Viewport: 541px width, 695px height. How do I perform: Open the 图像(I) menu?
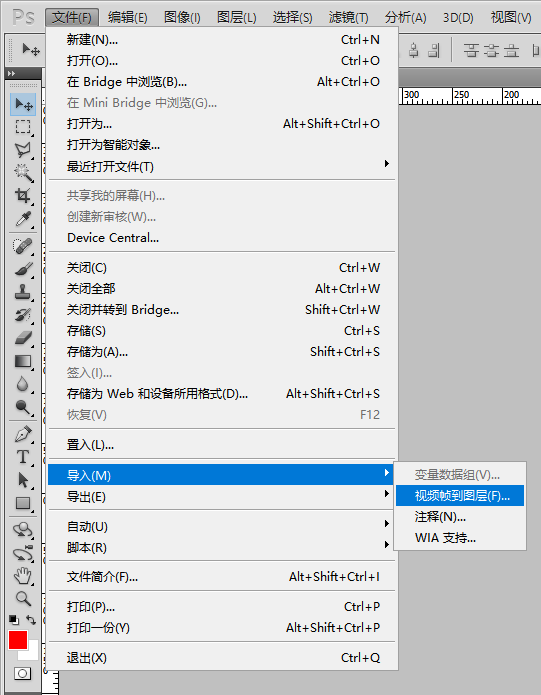click(x=182, y=17)
